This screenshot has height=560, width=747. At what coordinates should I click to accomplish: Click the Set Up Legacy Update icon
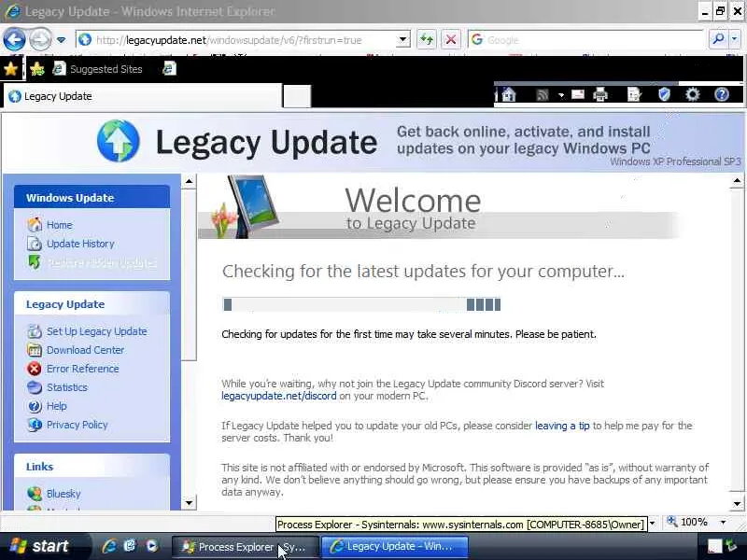(x=35, y=331)
